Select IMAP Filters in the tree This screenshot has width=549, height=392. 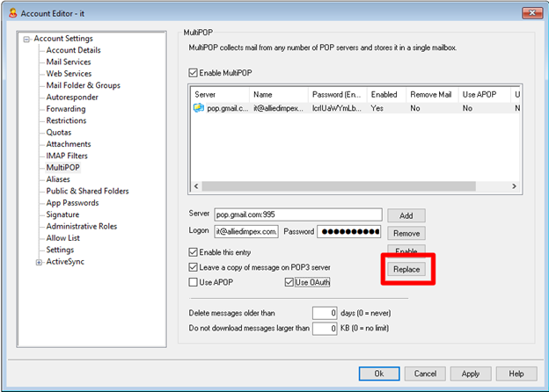pos(69,156)
